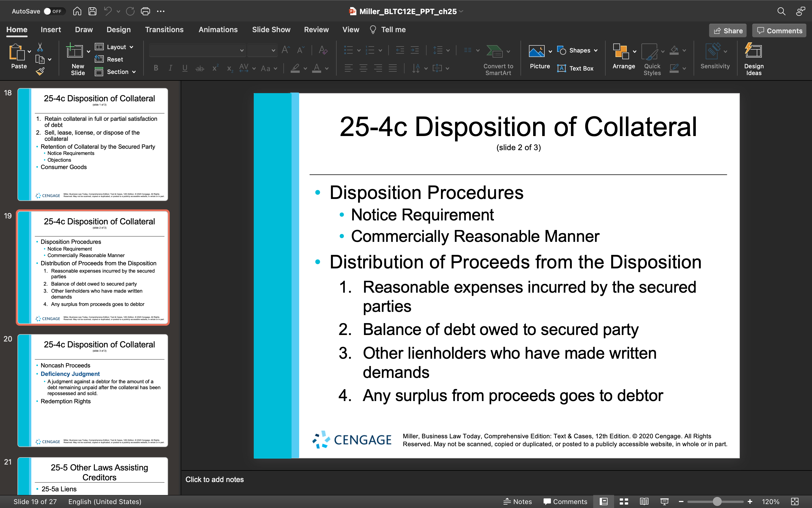Toggle Bold formatting
The height and width of the screenshot is (508, 812).
point(156,68)
